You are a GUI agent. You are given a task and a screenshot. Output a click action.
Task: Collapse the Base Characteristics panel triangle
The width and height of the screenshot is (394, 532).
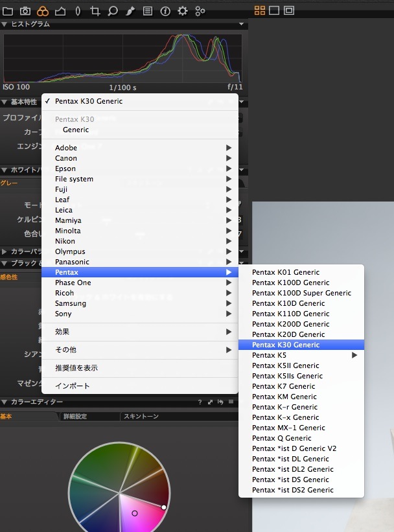click(5, 102)
